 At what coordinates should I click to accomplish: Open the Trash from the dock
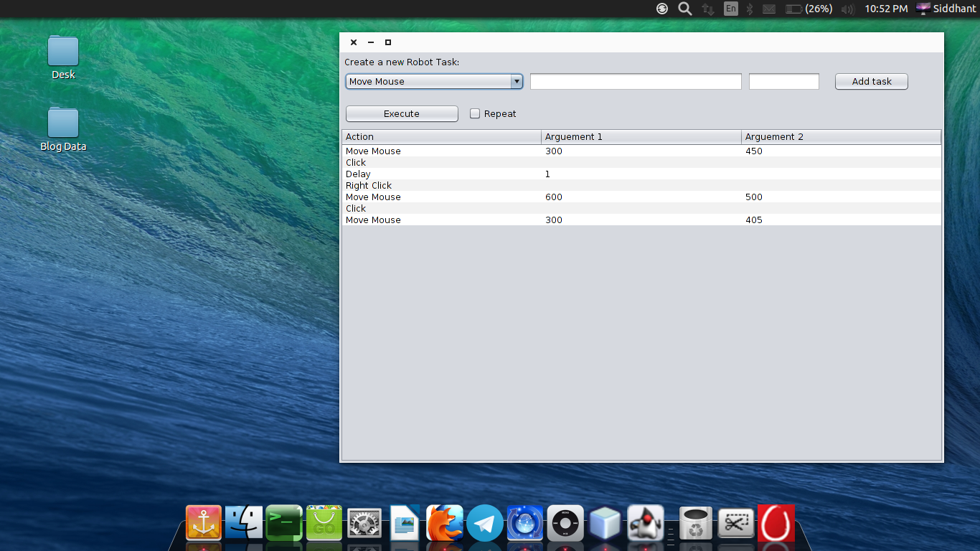tap(695, 524)
